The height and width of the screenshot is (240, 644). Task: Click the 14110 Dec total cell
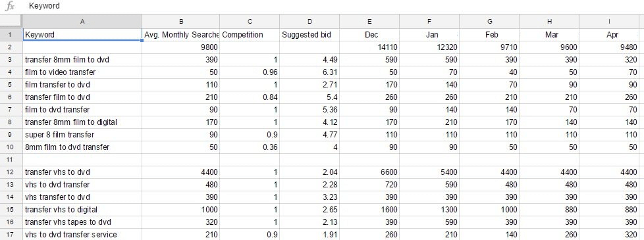pyautogui.click(x=369, y=47)
